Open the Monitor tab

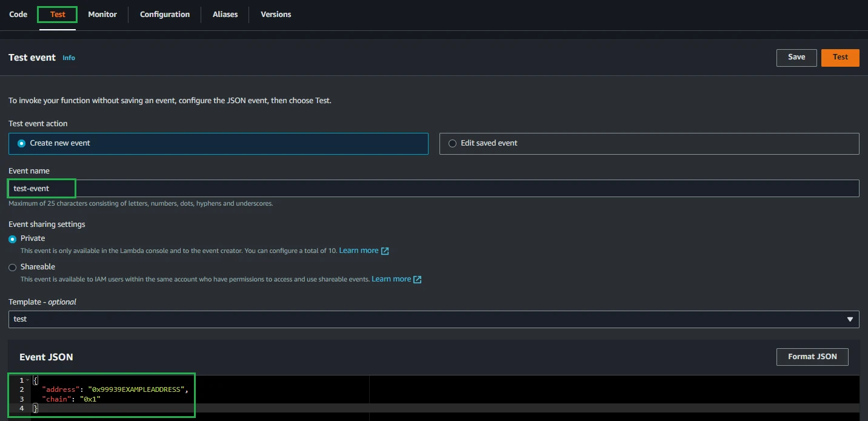click(102, 15)
